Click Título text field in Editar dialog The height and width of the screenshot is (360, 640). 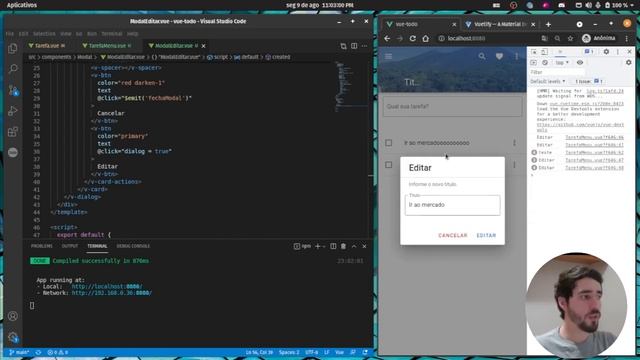pos(452,205)
